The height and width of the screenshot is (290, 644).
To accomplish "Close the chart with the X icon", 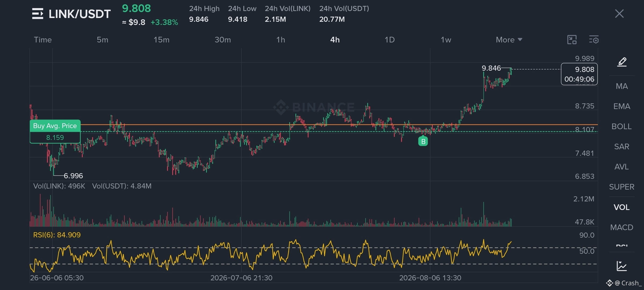I will [619, 13].
